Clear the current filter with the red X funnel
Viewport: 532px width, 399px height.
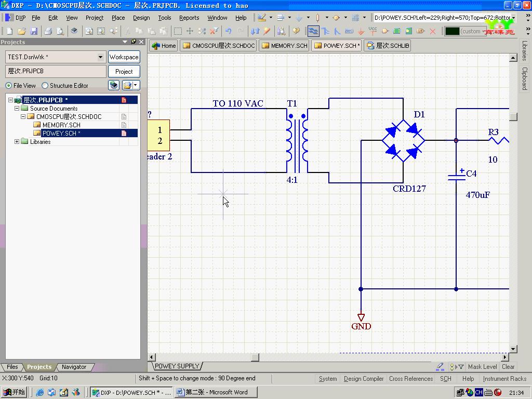click(x=214, y=31)
